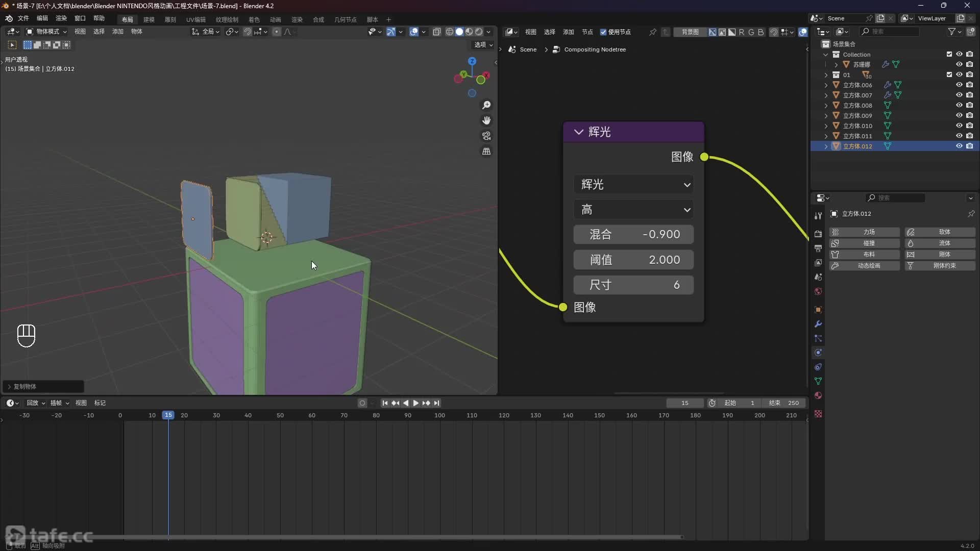Open the Scene properties tab icon
The image size is (980, 551).
(818, 277)
